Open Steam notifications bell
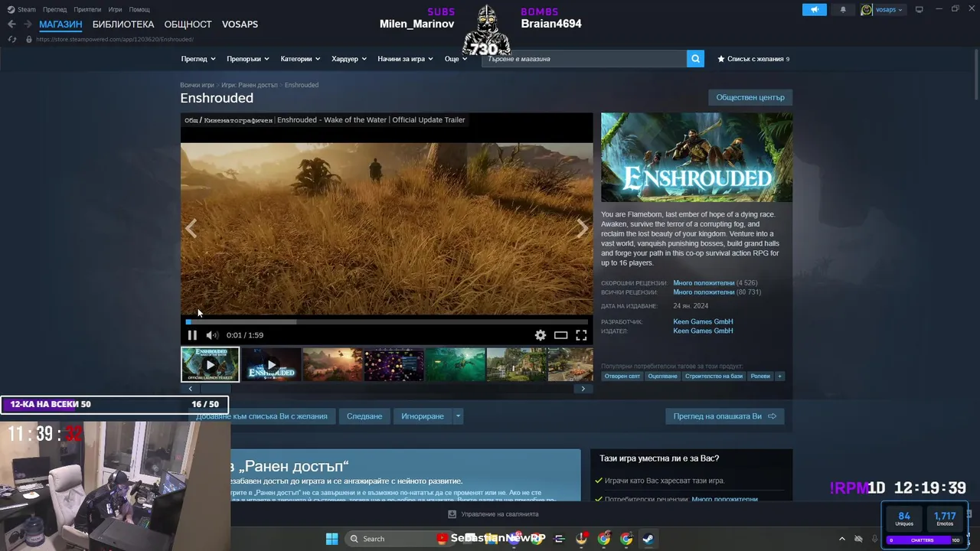This screenshot has height=551, width=980. pyautogui.click(x=843, y=9)
